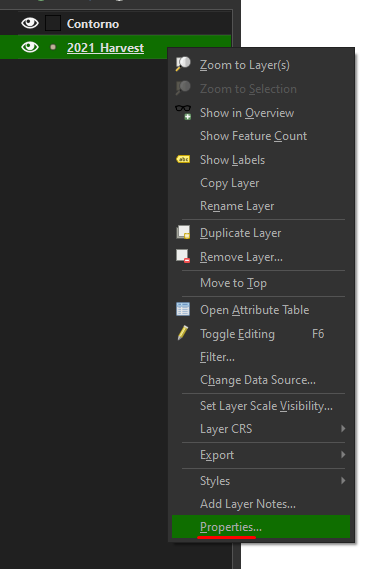Expand the Layer CRS submenu arrow
Screen dimensions: 387x569
pyautogui.click(x=343, y=429)
